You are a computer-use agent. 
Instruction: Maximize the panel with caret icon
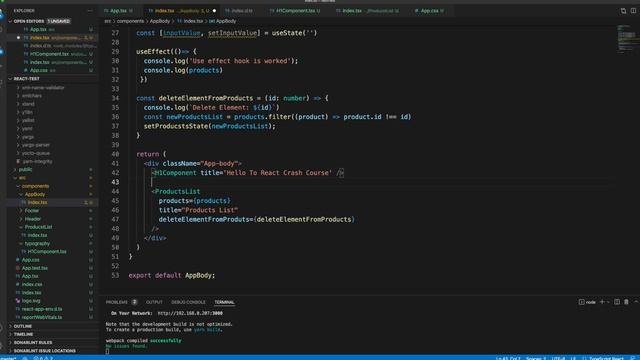pyautogui.click(x=636, y=302)
